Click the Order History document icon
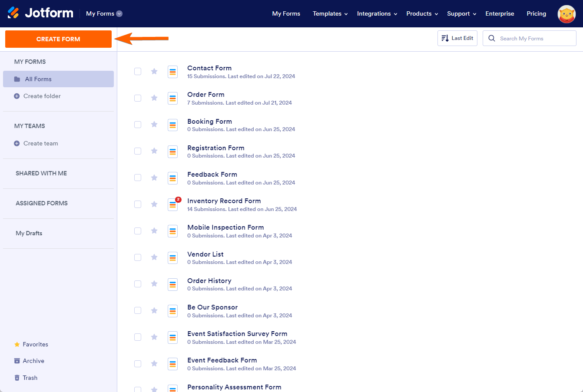 point(173,284)
